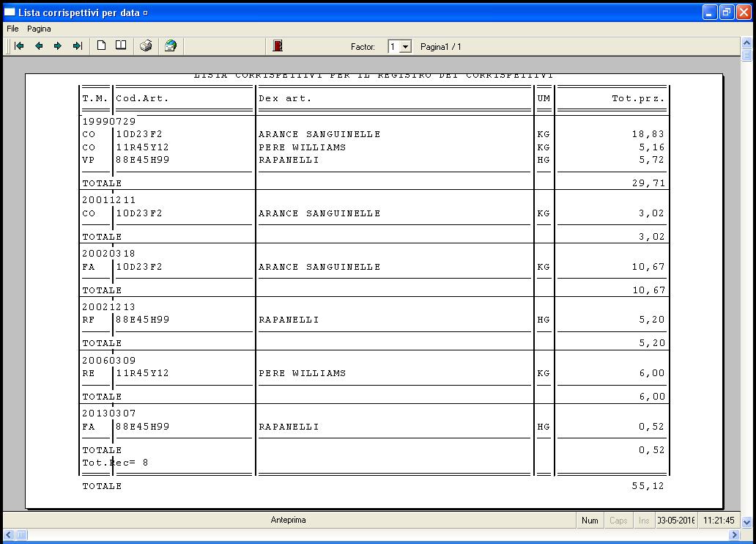Click the horizontal scrollbar thumb

pyautogui.click(x=21, y=534)
